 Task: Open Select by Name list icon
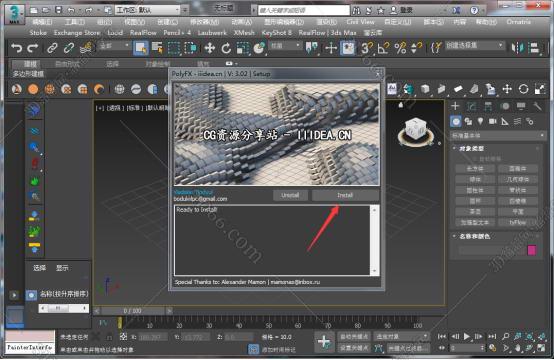[x=157, y=48]
